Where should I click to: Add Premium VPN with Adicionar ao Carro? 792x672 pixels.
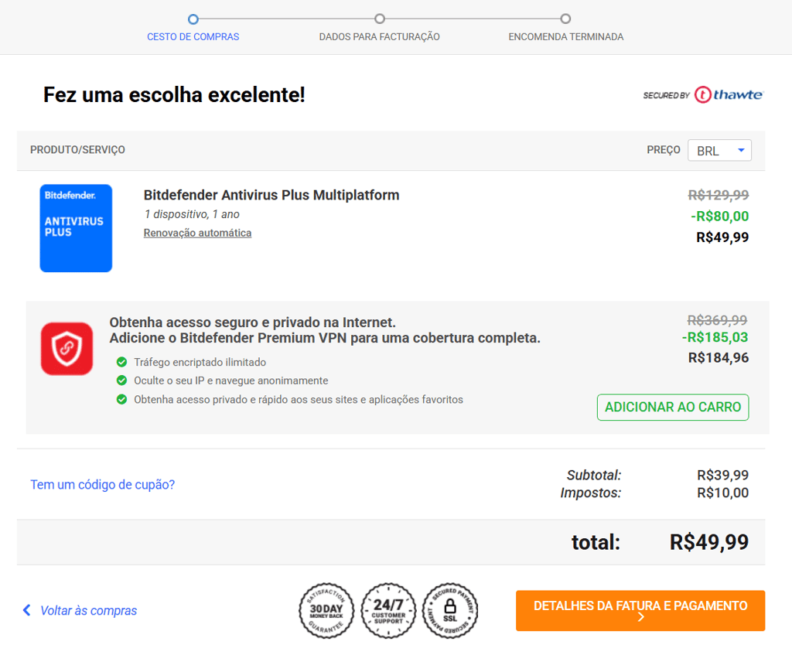[673, 407]
